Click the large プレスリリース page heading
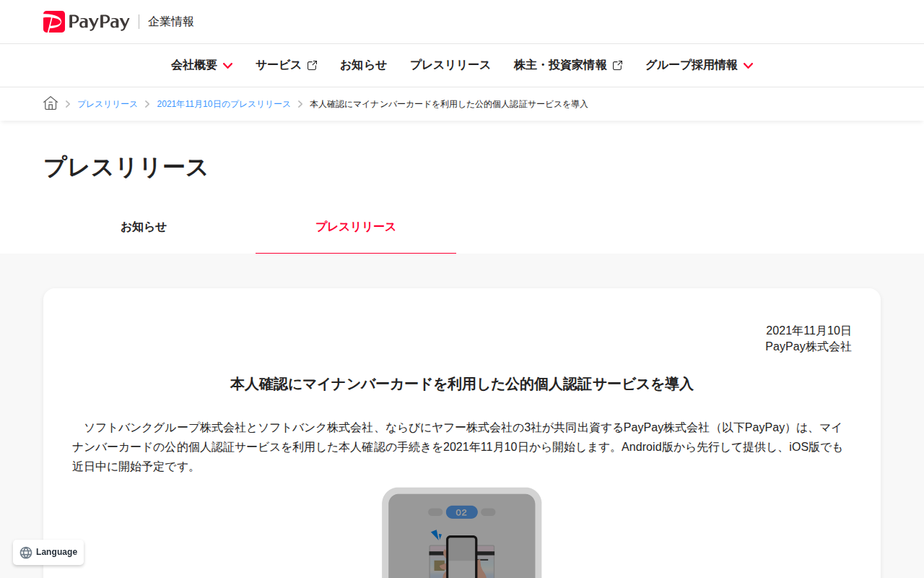This screenshot has width=924, height=578. tap(126, 167)
